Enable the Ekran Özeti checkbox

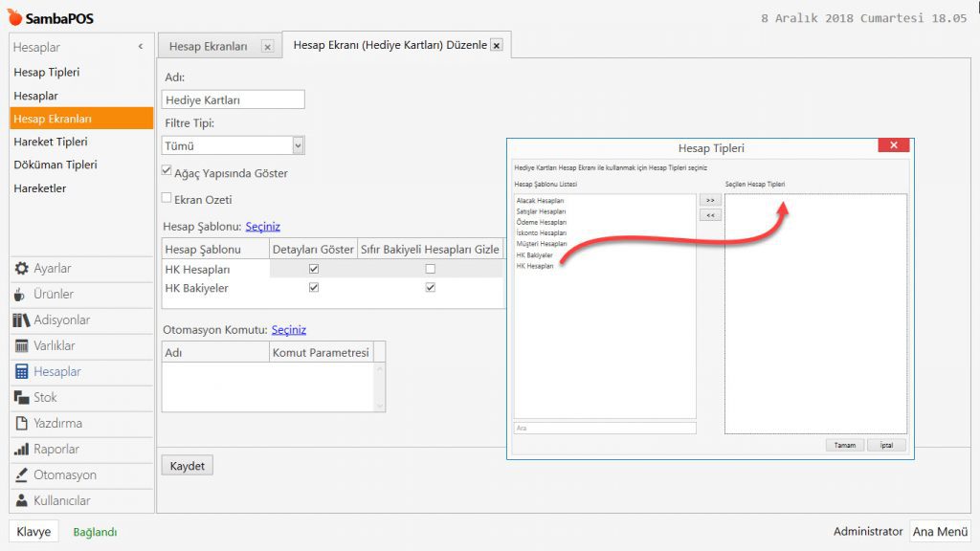167,198
